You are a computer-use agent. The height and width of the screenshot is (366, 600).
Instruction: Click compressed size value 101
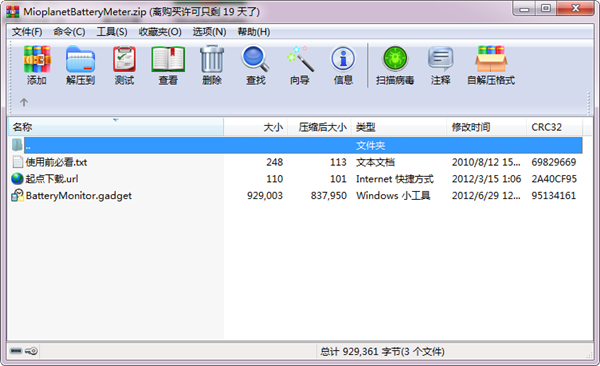[x=338, y=179]
